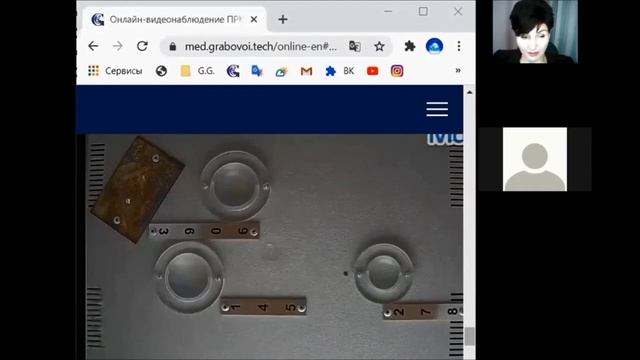Click the camera feed of device plates
The width and height of the screenshot is (640, 360).
[274, 247]
